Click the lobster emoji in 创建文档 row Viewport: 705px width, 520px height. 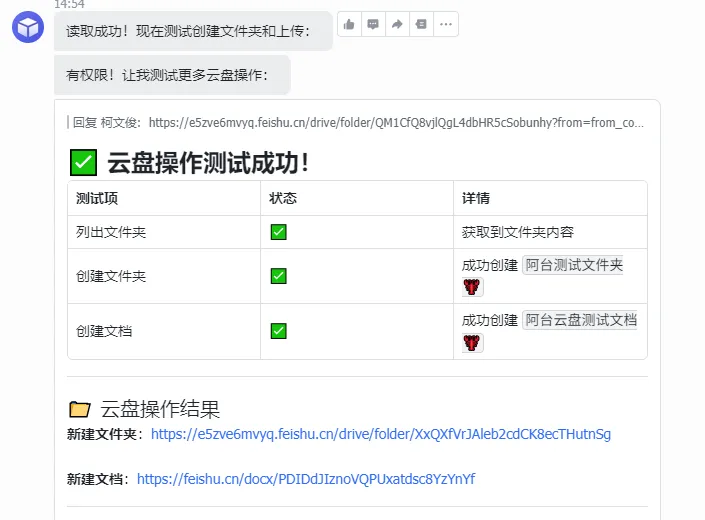tap(472, 342)
